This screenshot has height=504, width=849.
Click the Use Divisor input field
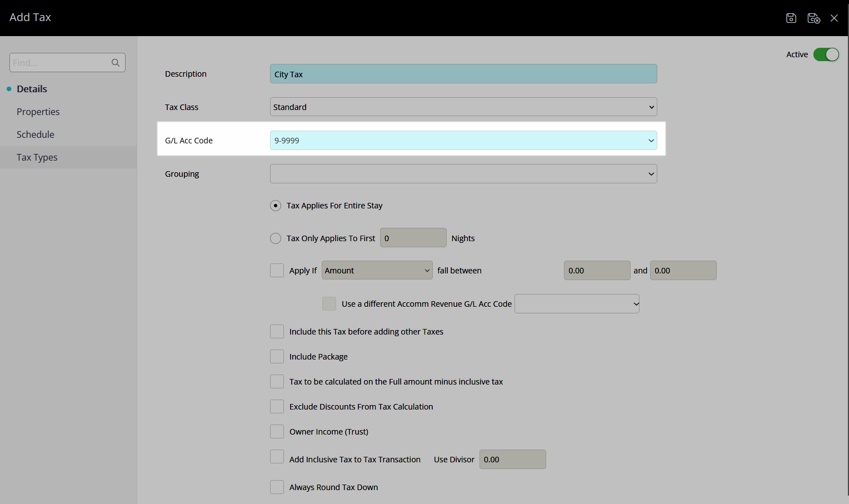513,459
